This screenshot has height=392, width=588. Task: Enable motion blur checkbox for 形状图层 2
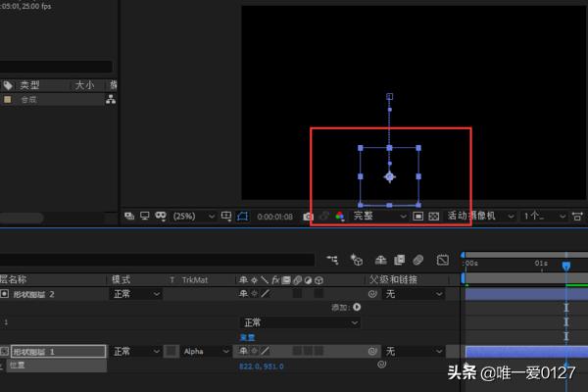coord(297,293)
